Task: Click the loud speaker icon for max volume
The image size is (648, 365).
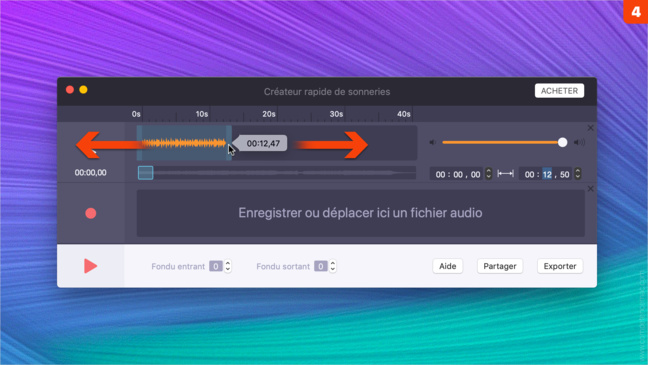Action: (x=579, y=142)
